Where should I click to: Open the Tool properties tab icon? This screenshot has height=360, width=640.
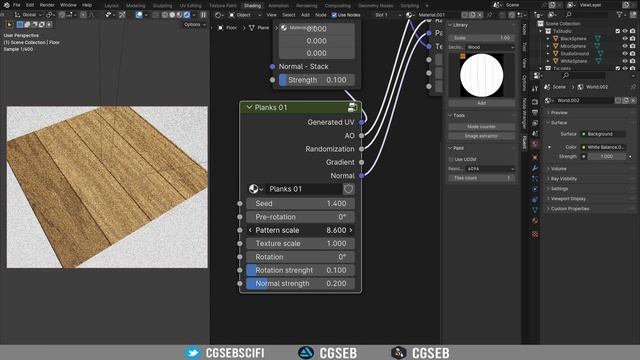click(x=535, y=89)
